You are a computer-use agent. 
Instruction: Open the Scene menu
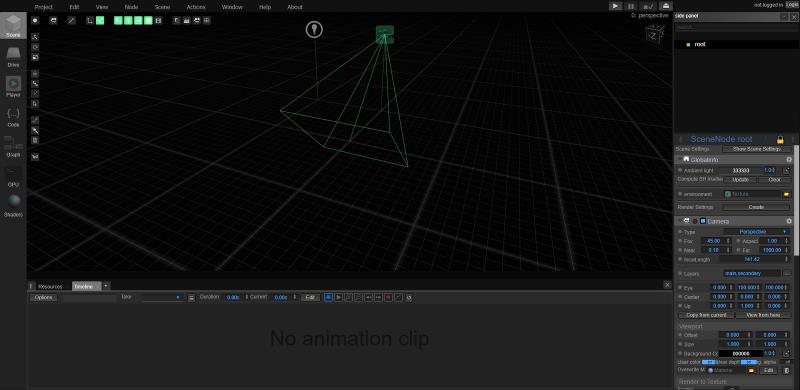(x=162, y=7)
